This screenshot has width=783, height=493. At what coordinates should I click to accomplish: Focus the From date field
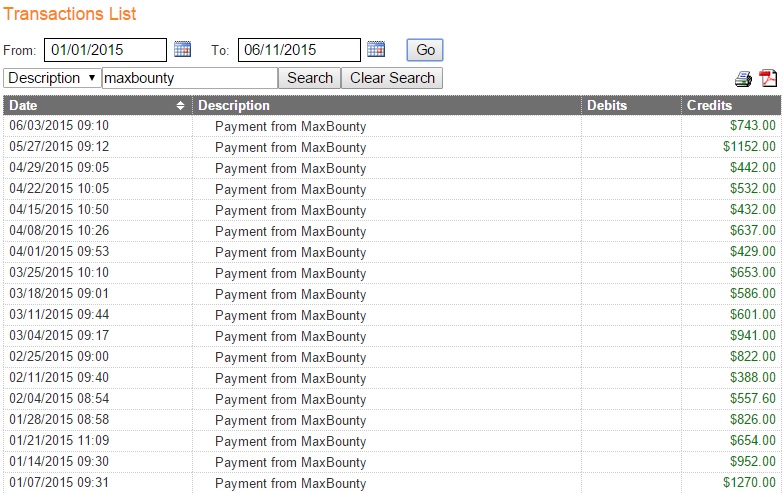point(105,50)
